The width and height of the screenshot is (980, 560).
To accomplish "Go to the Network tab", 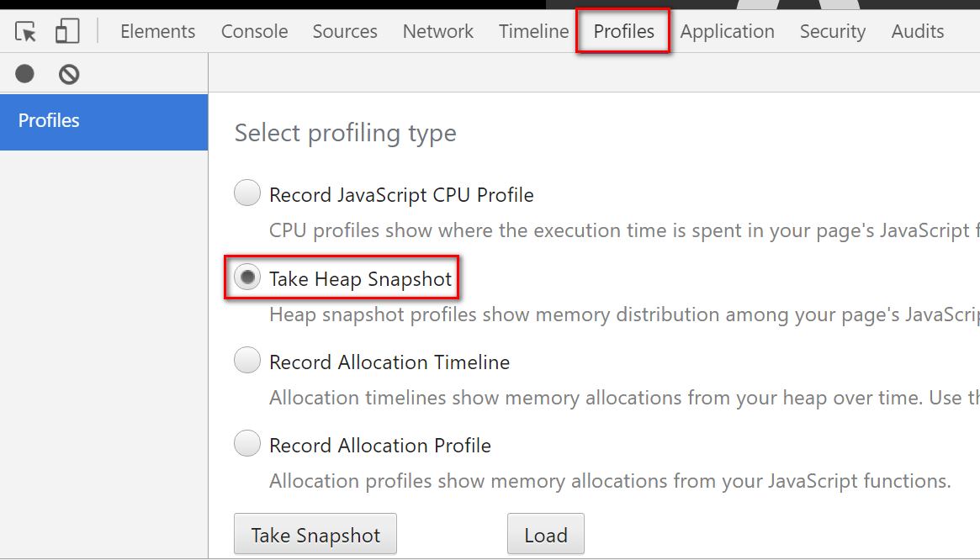I will (x=437, y=32).
